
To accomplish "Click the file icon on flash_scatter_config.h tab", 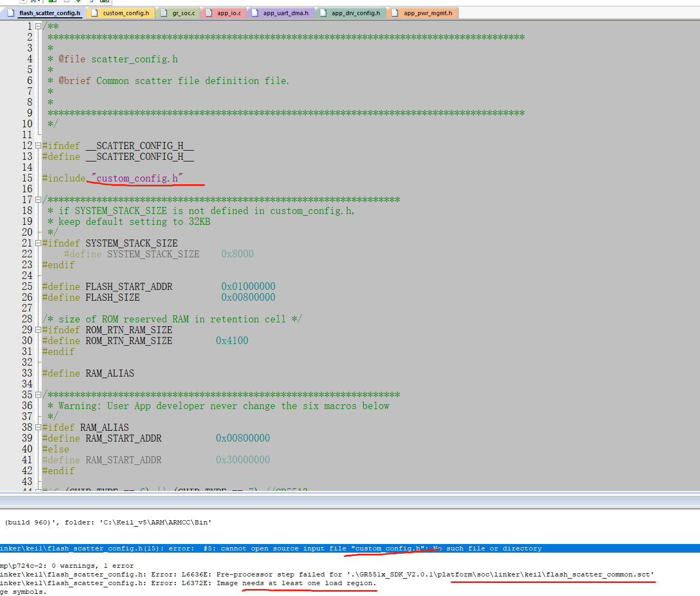I will pyautogui.click(x=11, y=13).
